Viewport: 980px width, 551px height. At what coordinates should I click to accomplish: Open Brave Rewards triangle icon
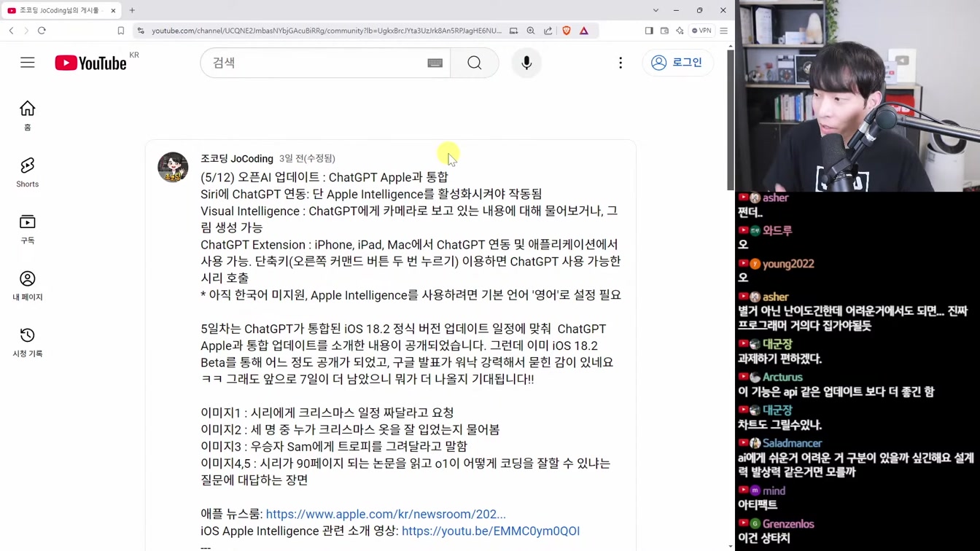pos(584,31)
